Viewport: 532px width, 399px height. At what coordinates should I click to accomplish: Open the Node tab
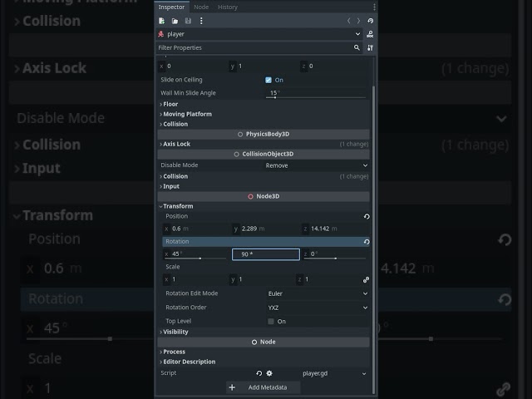click(x=201, y=7)
